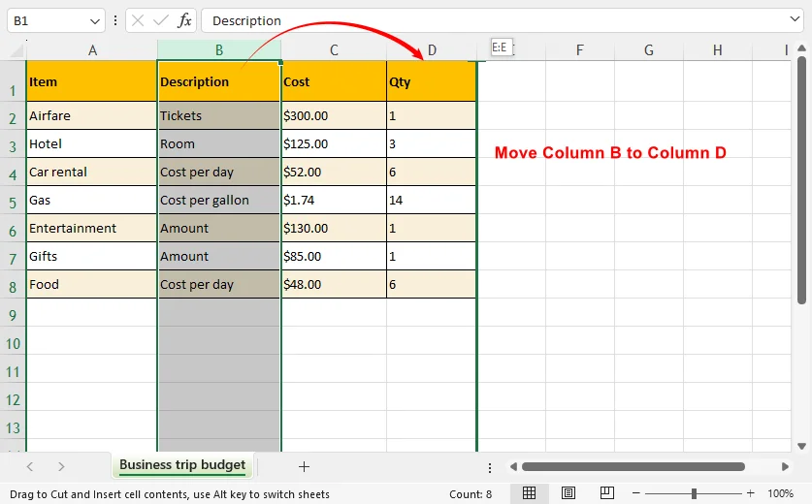Select the $48.00 cell
This screenshot has height=504, width=812.
click(x=334, y=284)
